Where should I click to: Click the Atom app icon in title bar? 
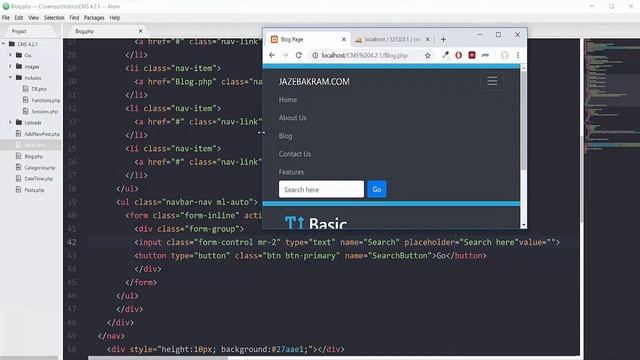click(6, 6)
